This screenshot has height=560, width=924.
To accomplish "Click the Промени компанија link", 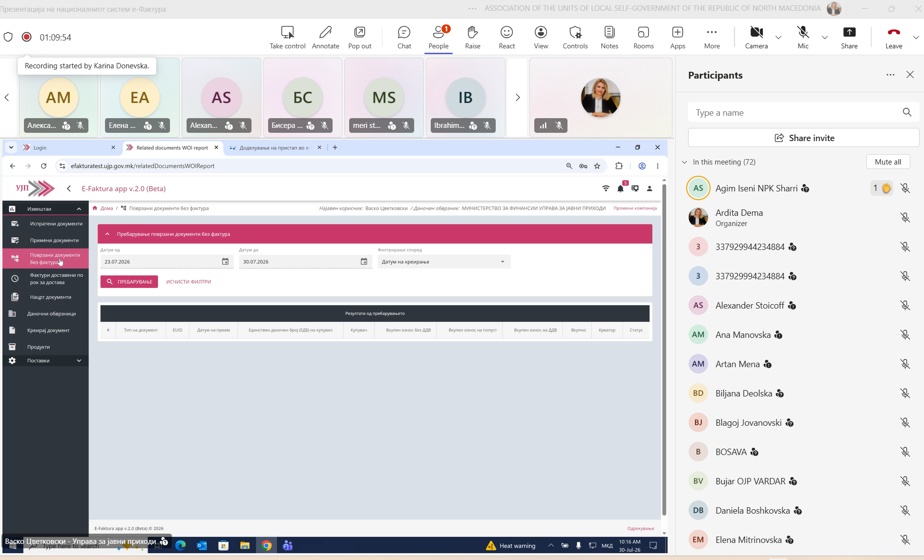I will (x=635, y=208).
